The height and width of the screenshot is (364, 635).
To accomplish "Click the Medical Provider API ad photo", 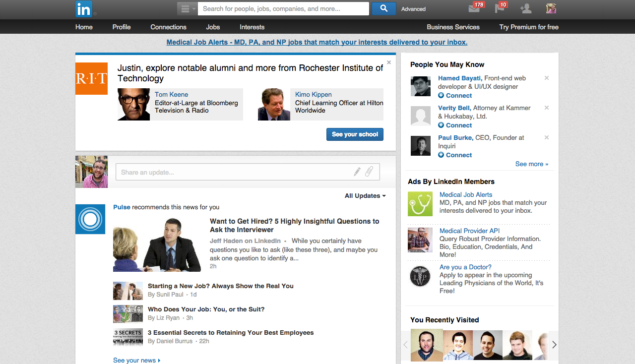I will tap(420, 240).
